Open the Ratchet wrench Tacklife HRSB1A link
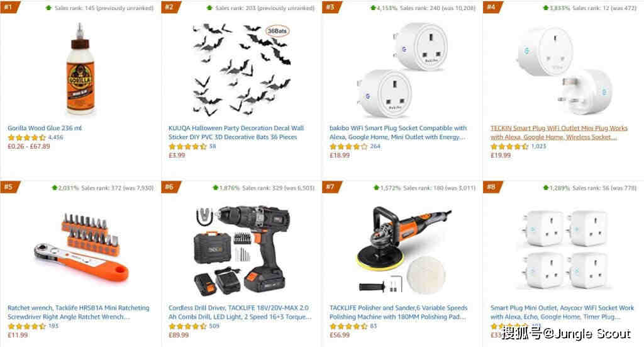 pos(79,312)
